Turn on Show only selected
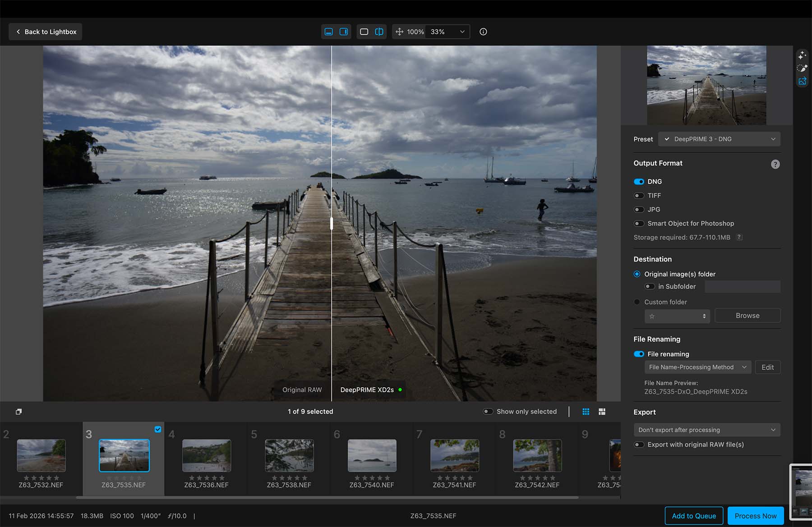 point(488,412)
